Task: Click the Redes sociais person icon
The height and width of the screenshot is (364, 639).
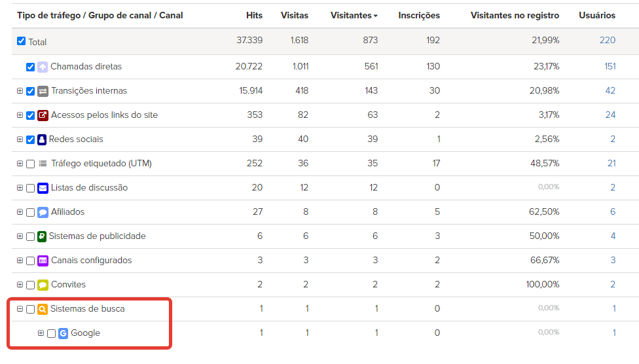Action: [x=42, y=139]
